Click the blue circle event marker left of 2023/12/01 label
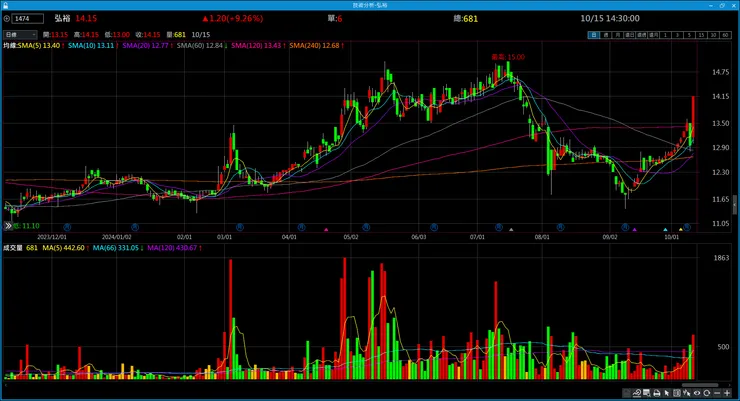 67,227
